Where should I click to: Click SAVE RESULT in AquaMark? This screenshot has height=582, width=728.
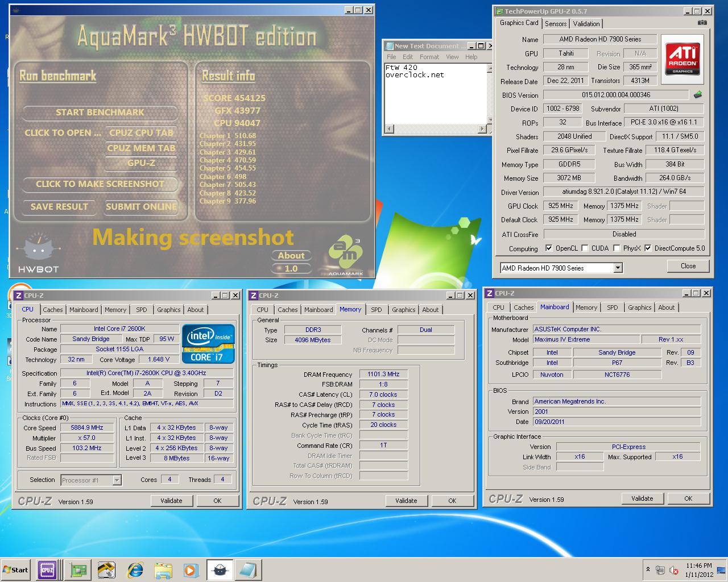59,207
